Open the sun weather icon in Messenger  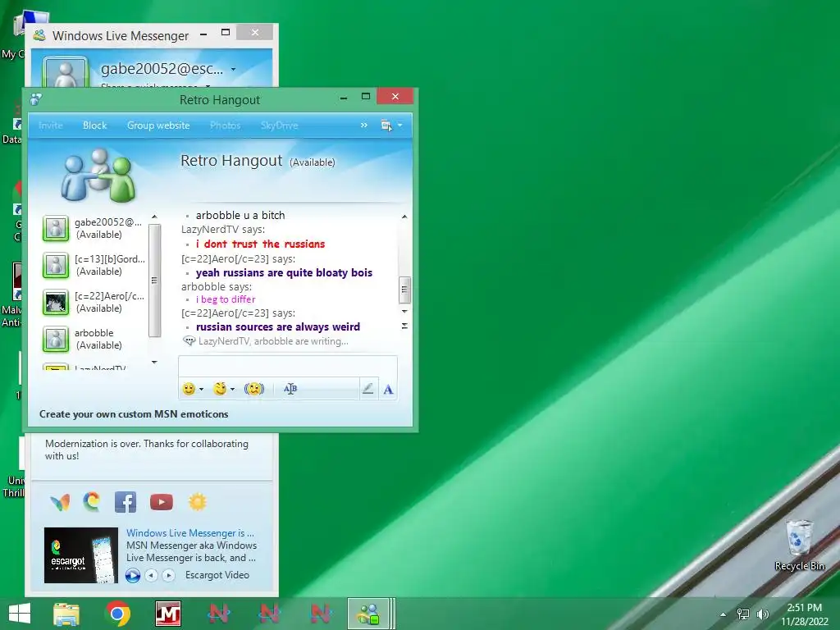tap(197, 502)
